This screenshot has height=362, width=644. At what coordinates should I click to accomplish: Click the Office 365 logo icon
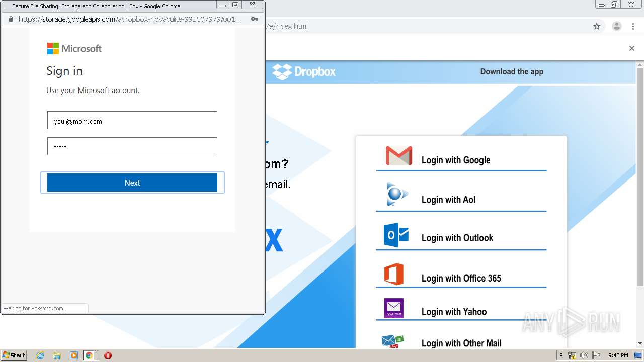point(394,274)
